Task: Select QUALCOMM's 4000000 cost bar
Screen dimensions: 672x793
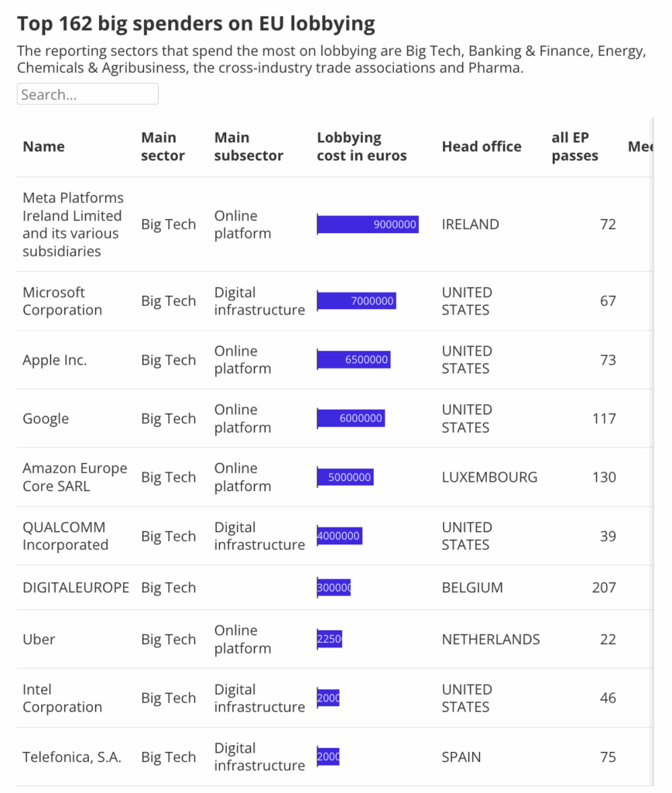Action: [339, 536]
